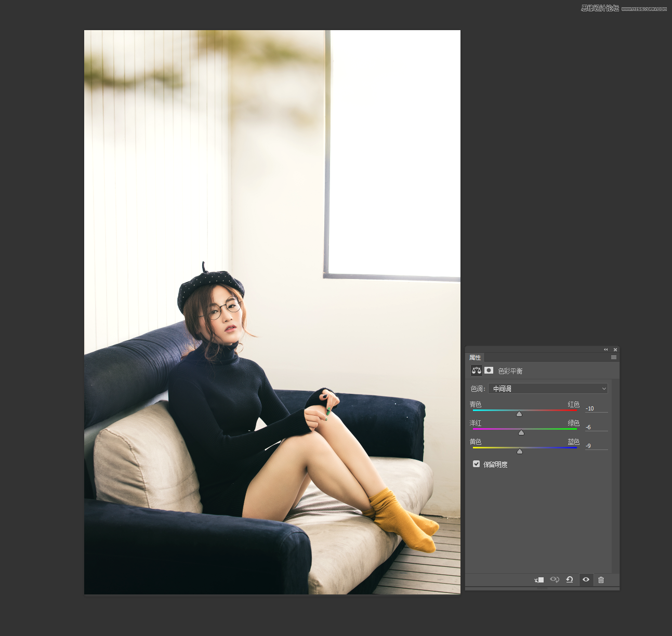Click the yellow-blue value field showing -9
Viewport: 672px width, 636px height.
click(596, 446)
